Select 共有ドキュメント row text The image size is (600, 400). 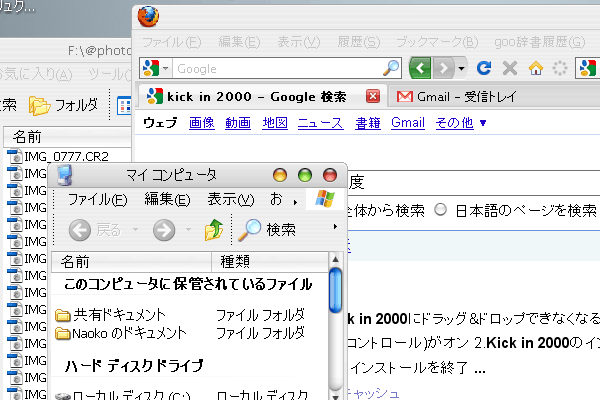(x=119, y=315)
